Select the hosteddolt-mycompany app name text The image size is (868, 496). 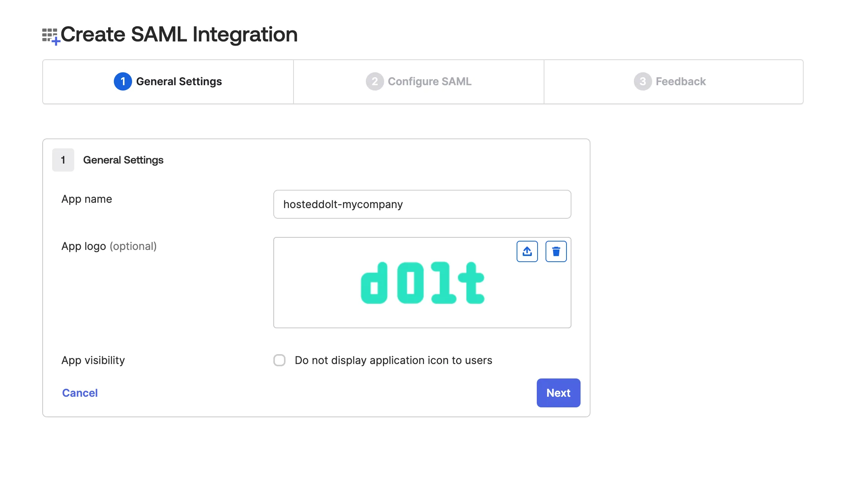coord(343,204)
